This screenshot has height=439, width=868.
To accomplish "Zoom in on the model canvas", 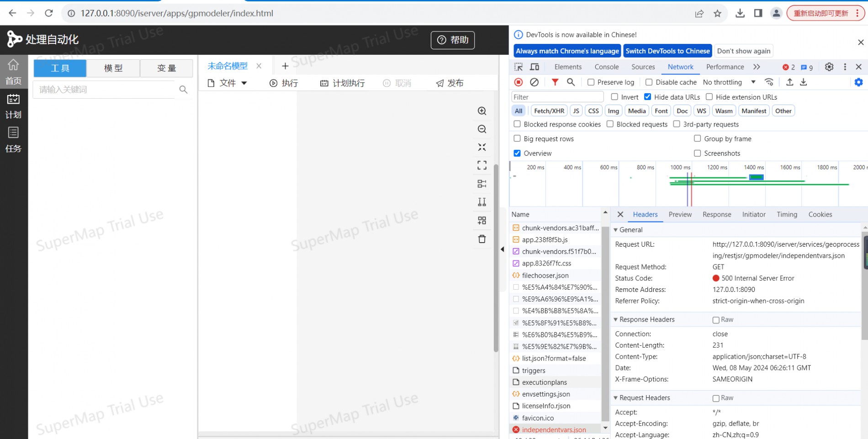I will coord(482,111).
